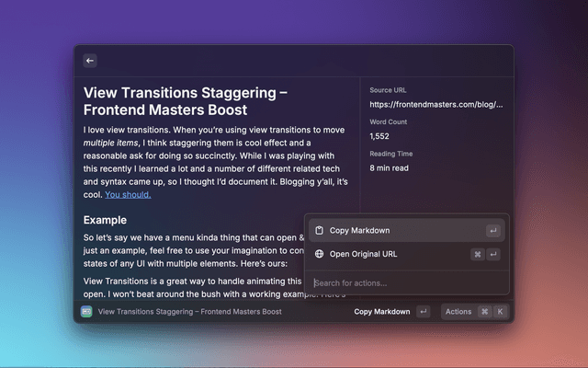Click the Enter key icon in the Open Original URL row
588x368 pixels.
point(493,254)
